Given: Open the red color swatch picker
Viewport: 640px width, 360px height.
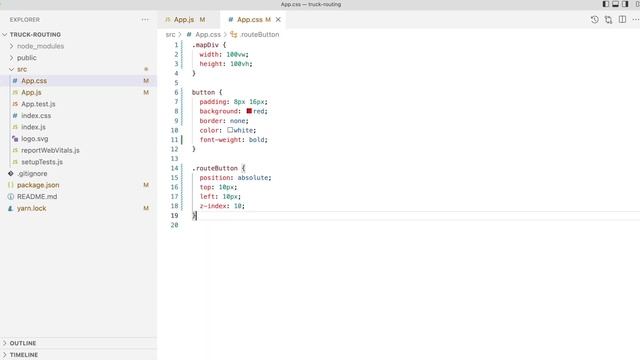Looking at the screenshot, I should point(249,111).
